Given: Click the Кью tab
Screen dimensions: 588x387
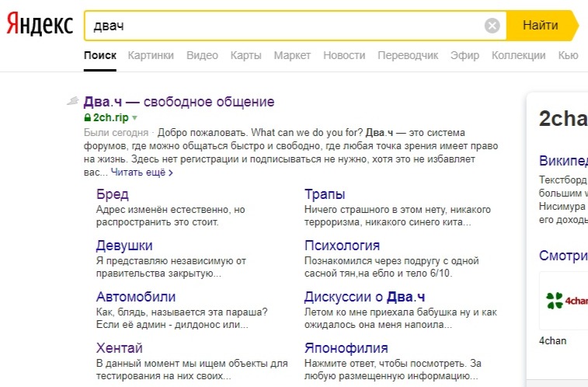Looking at the screenshot, I should (568, 55).
